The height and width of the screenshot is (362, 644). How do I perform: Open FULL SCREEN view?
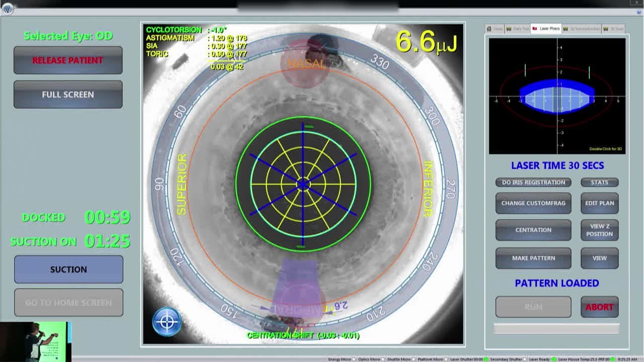click(68, 95)
